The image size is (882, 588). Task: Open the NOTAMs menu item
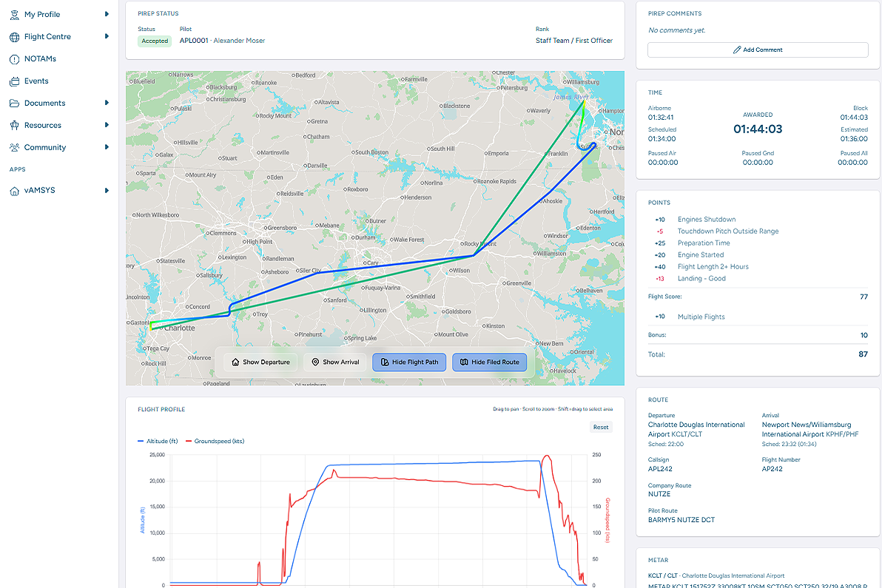pos(40,58)
